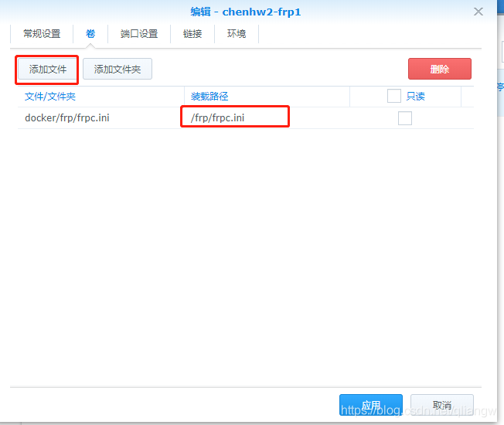Open the 环境 tab
This screenshot has width=504, height=425.
point(237,33)
